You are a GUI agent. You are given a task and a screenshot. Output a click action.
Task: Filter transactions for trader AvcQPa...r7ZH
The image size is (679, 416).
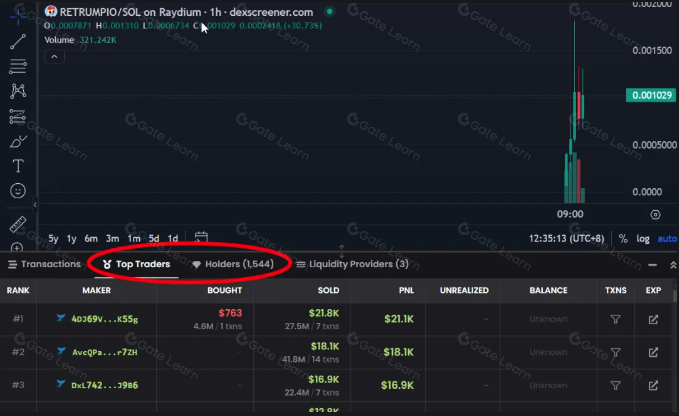(x=615, y=352)
